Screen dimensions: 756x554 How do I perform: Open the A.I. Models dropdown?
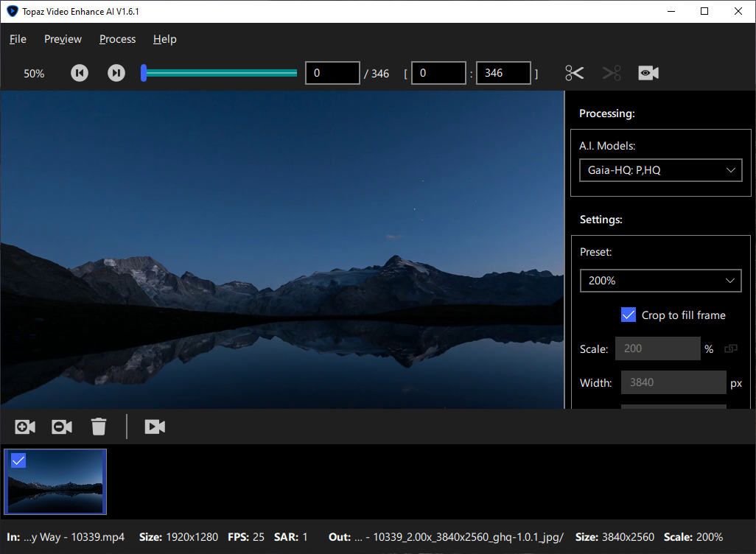click(x=660, y=170)
